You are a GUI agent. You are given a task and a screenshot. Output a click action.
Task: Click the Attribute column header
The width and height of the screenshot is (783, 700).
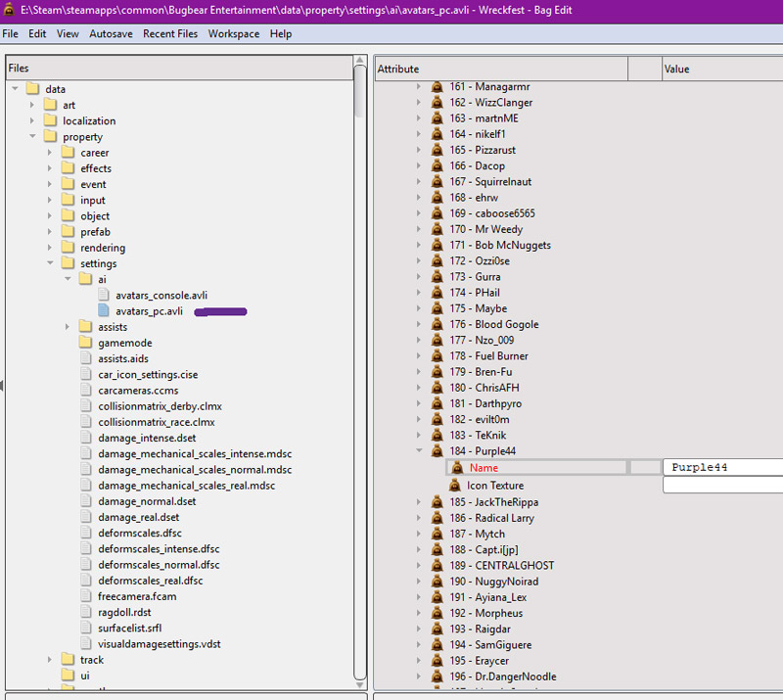tap(501, 69)
